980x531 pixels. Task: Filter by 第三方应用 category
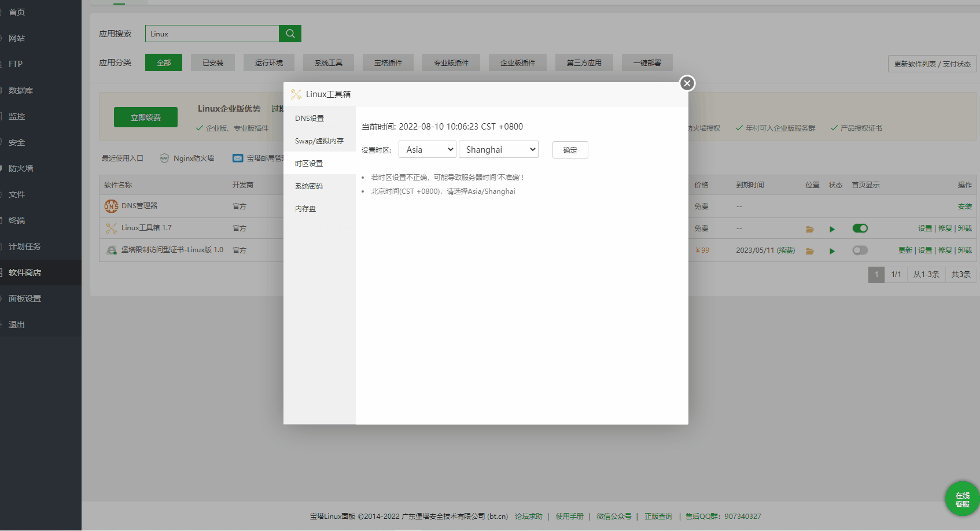click(x=584, y=62)
